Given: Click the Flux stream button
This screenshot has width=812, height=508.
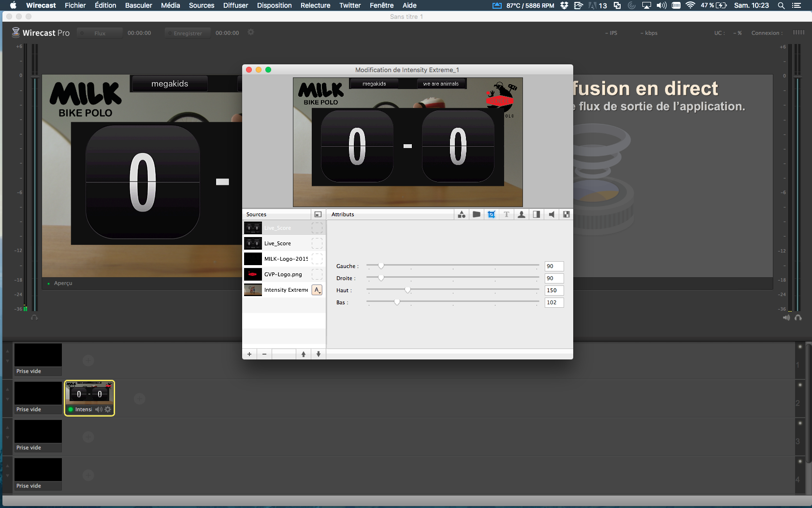Looking at the screenshot, I should tap(100, 33).
